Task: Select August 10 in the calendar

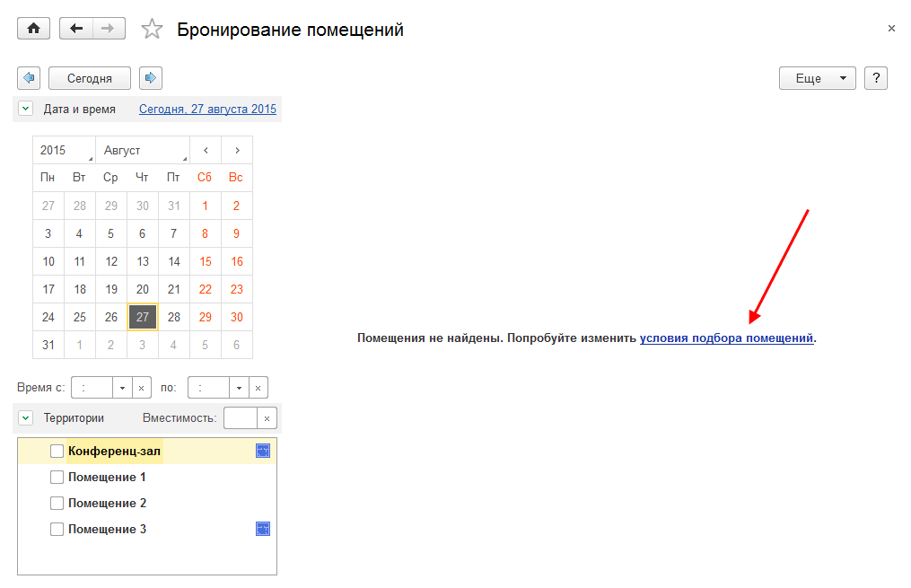Action: (48, 261)
